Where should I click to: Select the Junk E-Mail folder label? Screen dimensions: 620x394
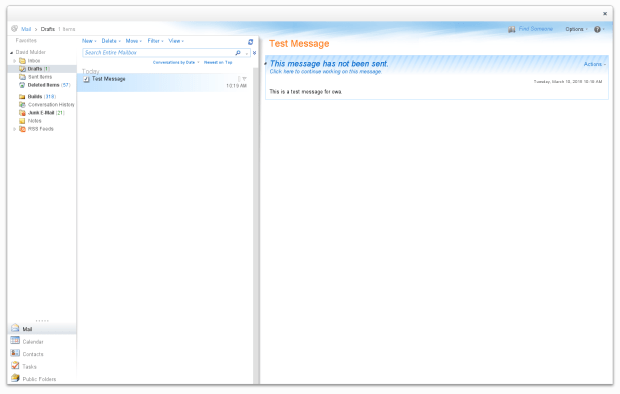pyautogui.click(x=41, y=113)
